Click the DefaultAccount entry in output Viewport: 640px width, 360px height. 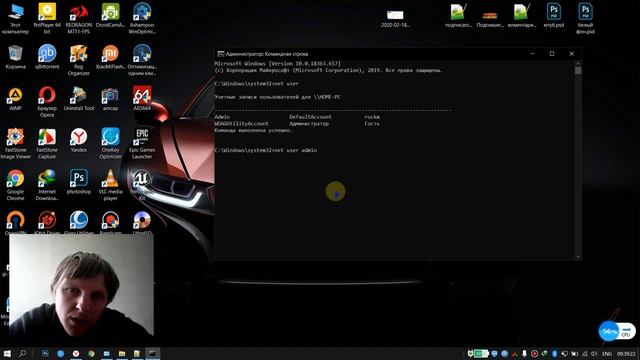coord(310,117)
